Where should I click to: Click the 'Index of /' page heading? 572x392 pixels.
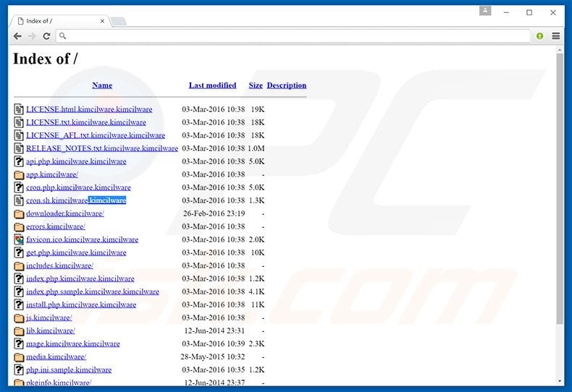[45, 59]
